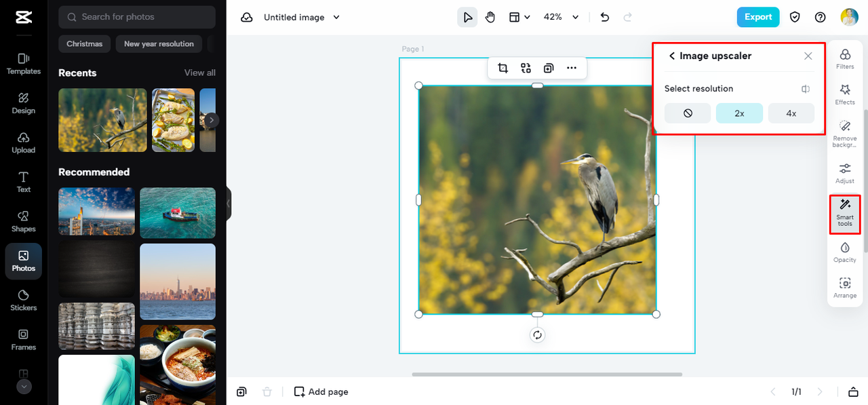Open the Upload sidebar panel
The height and width of the screenshot is (405, 868).
click(24, 142)
